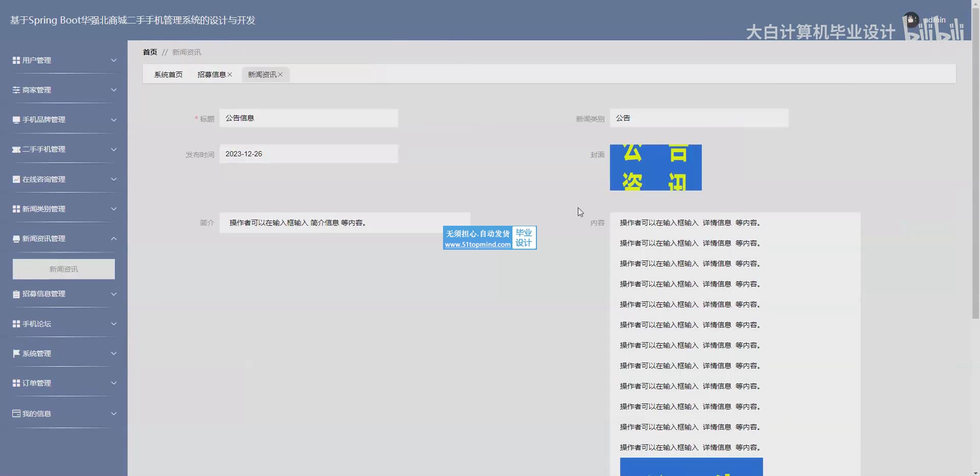The height and width of the screenshot is (476, 980).
Task: Expand the 系统管理 menu chevron
Action: pyautogui.click(x=114, y=353)
